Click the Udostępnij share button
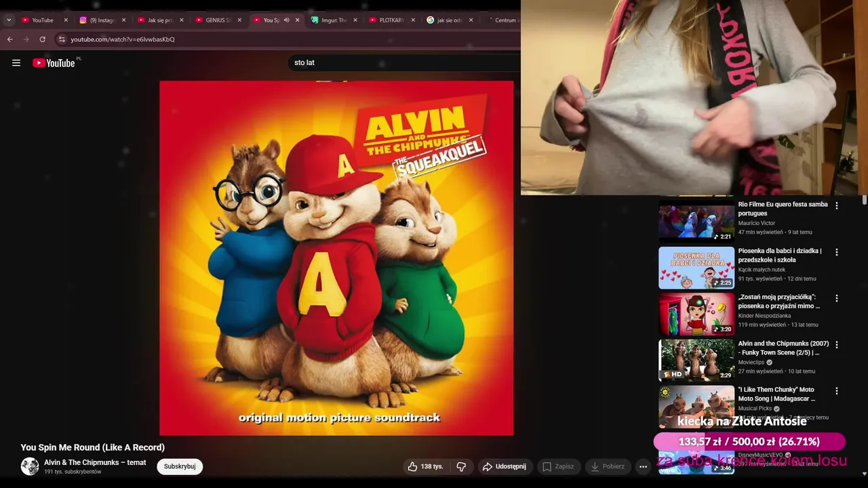 click(505, 466)
